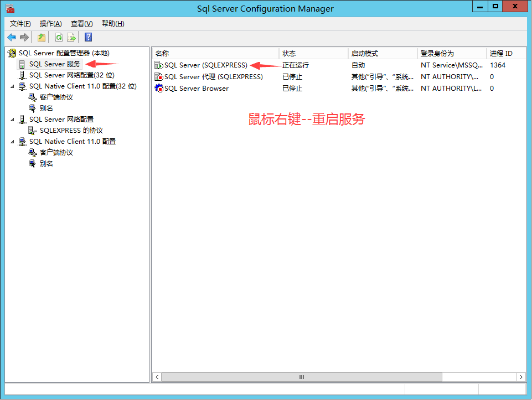Click 已停止 status of SQL Server Browser
Screen dimensions: 532x400
pos(292,88)
